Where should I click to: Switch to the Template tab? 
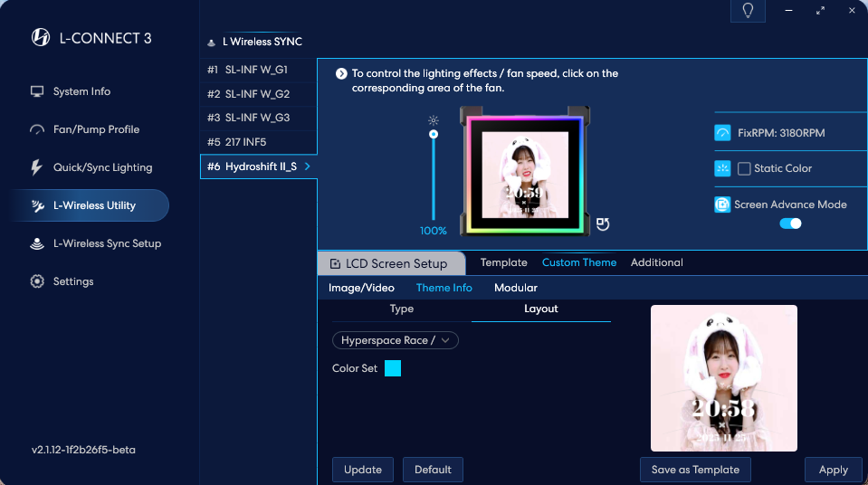(503, 262)
